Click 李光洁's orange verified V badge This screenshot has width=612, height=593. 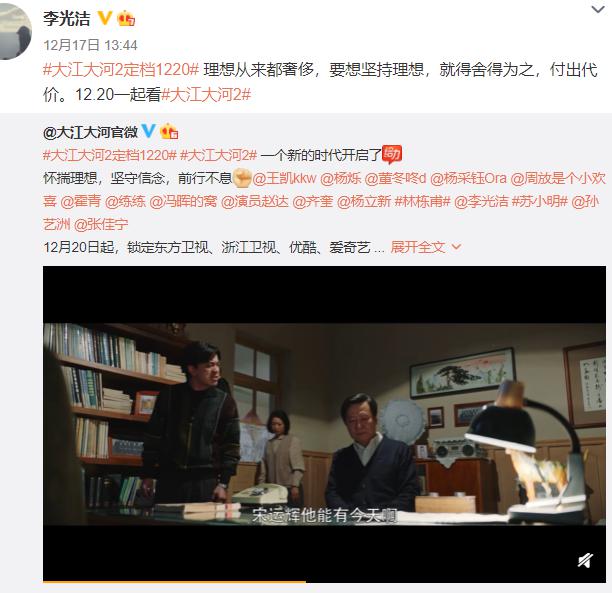point(104,18)
